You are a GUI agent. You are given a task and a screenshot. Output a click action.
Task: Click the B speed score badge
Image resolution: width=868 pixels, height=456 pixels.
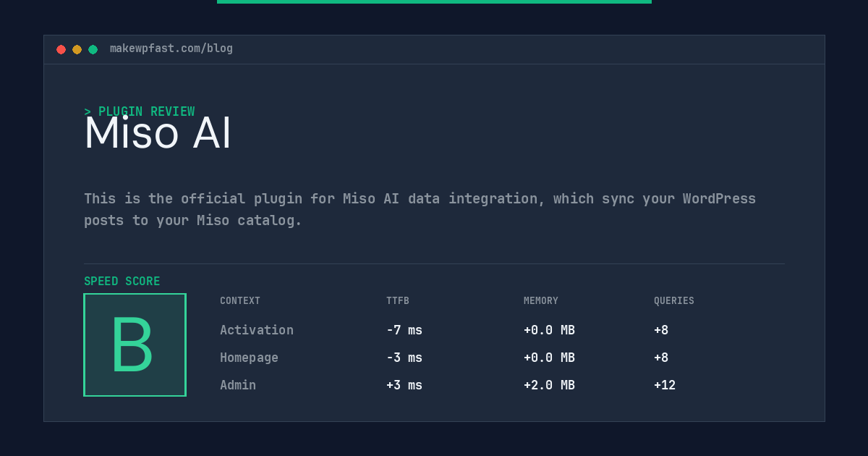coord(135,345)
